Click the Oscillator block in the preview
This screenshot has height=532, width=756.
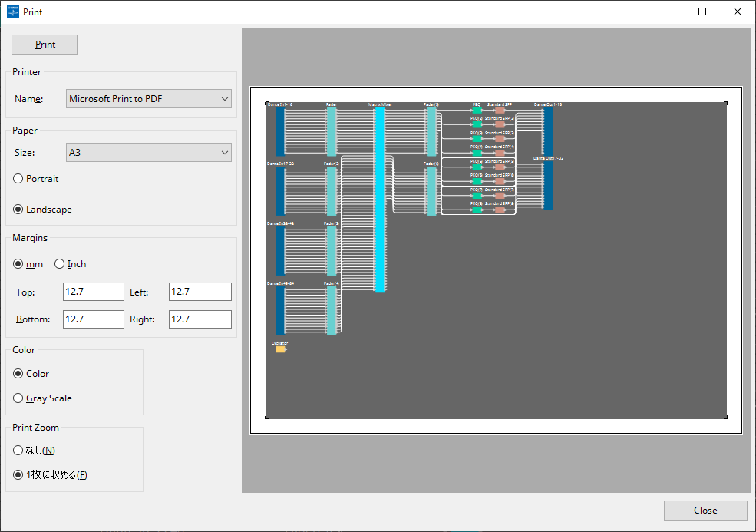pos(280,349)
